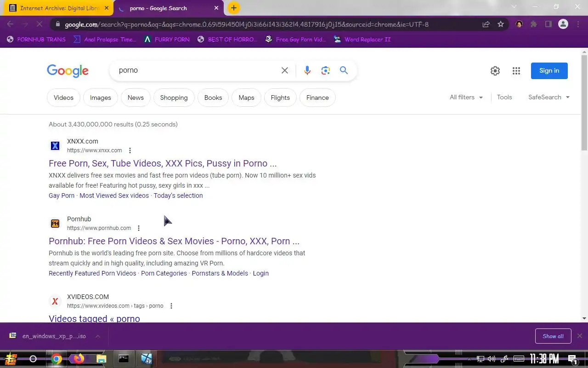
Task: Open the SafeSearch dropdown
Action: pos(549,98)
